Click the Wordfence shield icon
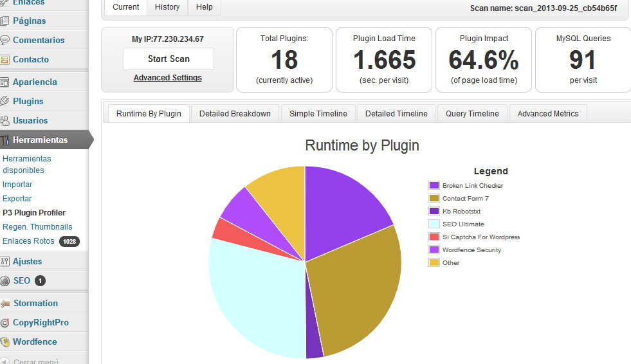The height and width of the screenshot is (364, 631). point(5,342)
